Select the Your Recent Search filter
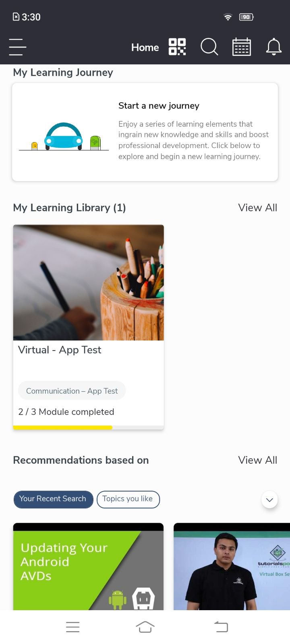Image resolution: width=290 pixels, height=644 pixels. [x=53, y=499]
